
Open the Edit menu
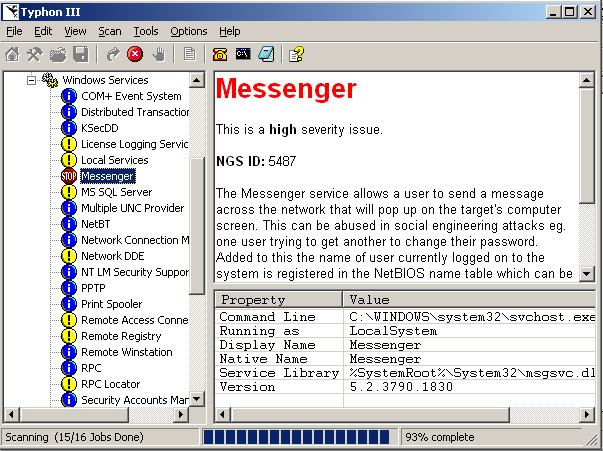43,31
